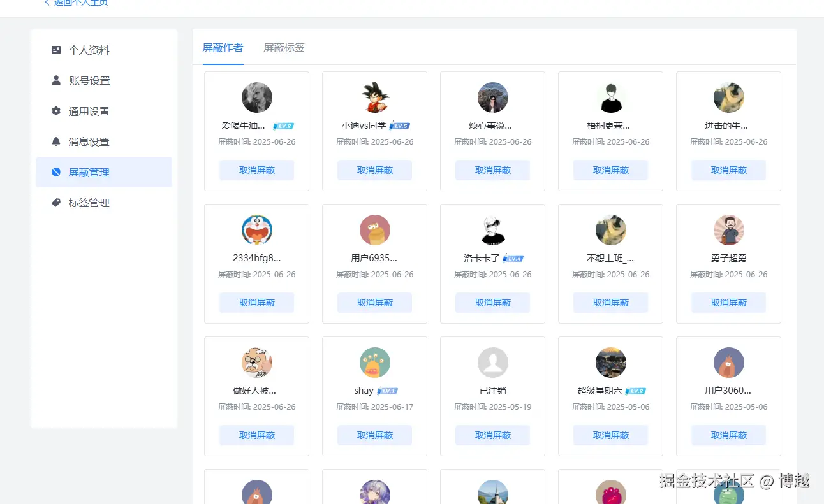Open the 超级星期六 username link

[600, 391]
